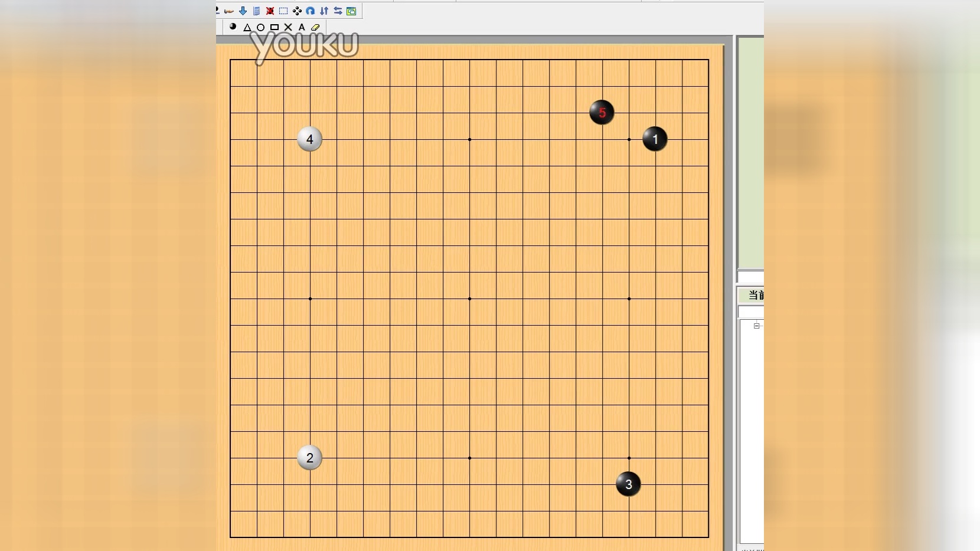Collapse the tree node in variation panel

[x=757, y=326]
